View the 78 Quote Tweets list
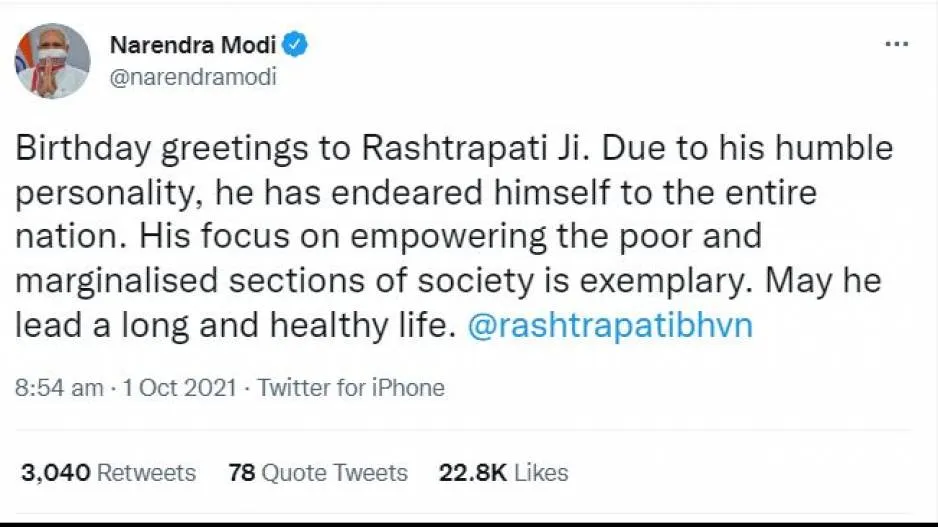Screen dimensions: 938x527 coord(318,472)
